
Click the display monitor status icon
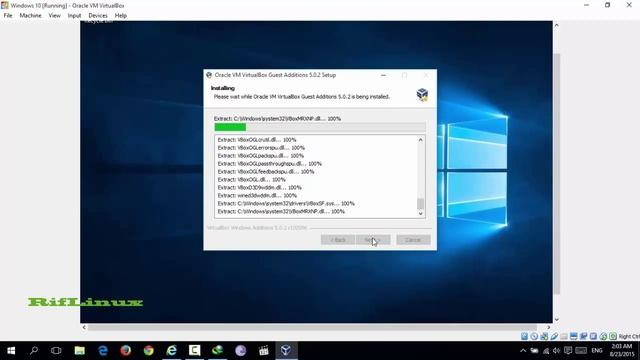(573, 336)
